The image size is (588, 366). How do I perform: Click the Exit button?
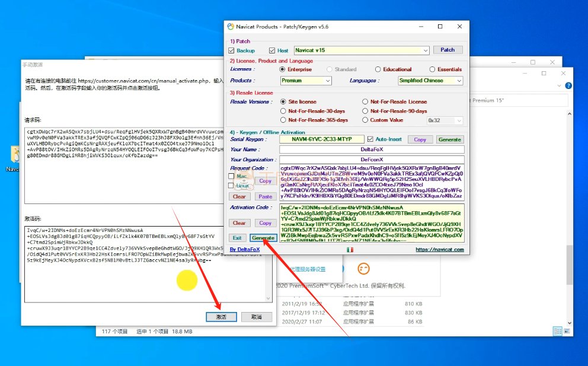(x=237, y=238)
